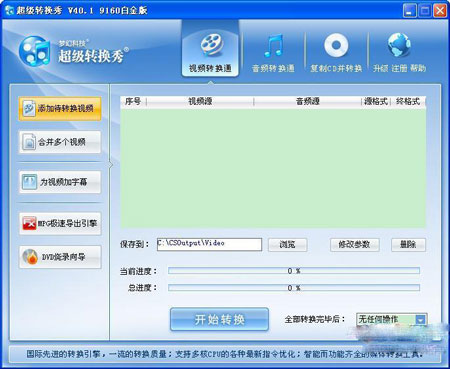Click the 修改参数 button
450x369 pixels.
pos(355,245)
